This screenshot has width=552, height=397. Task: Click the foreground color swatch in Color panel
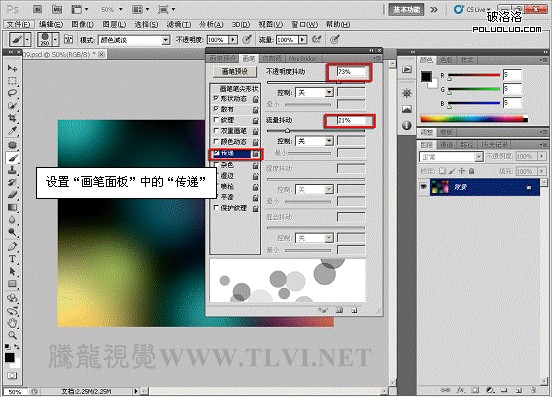(426, 76)
